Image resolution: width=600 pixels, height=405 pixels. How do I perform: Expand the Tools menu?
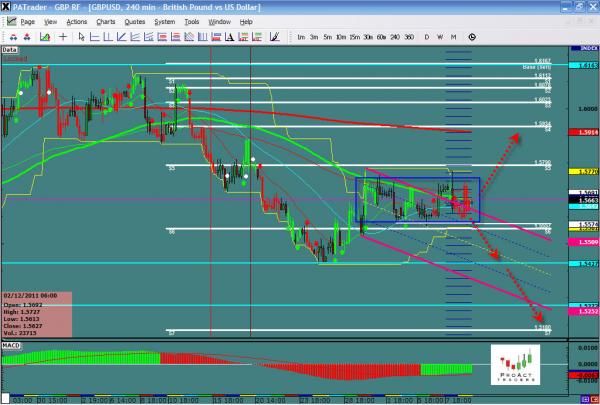tap(192, 21)
